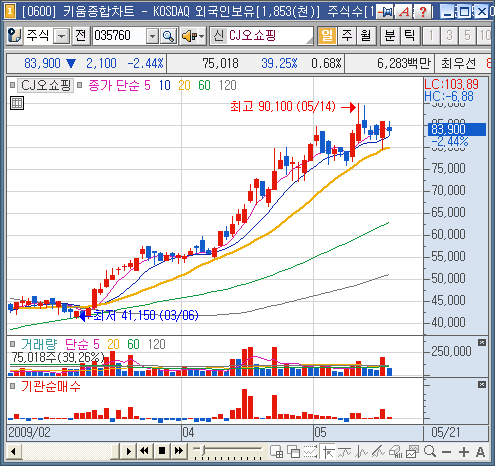Click the overlapping windows icon

[x=294, y=452]
